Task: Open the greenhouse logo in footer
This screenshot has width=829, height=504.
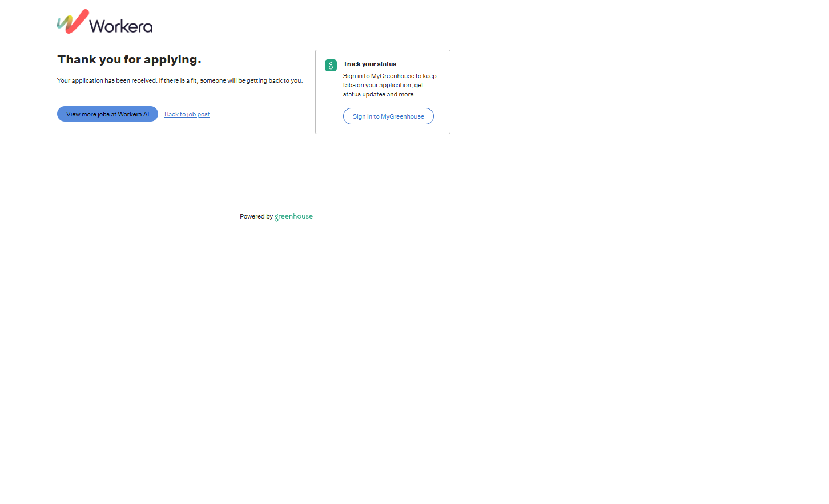Action: [x=293, y=217]
